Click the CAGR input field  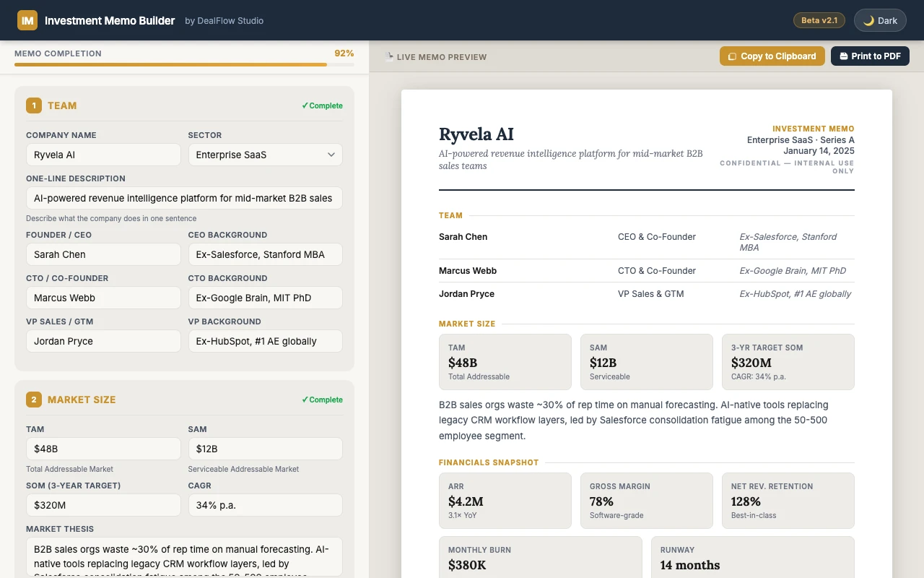pyautogui.click(x=265, y=505)
